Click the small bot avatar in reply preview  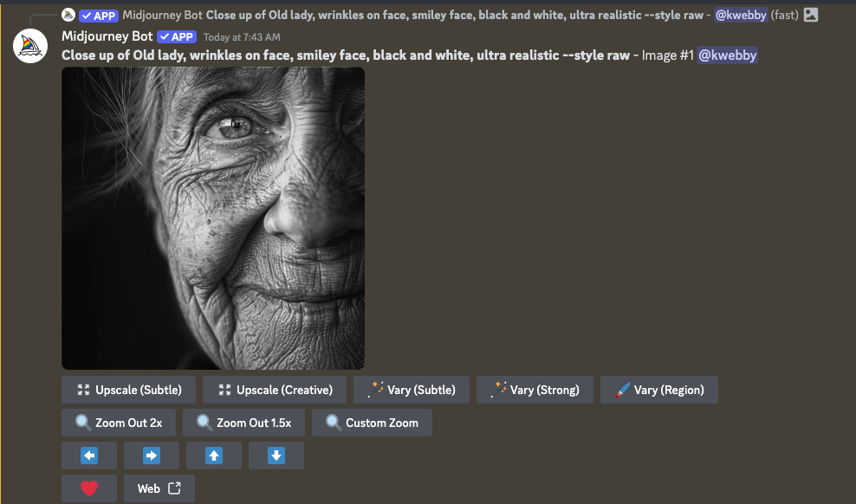pos(68,15)
